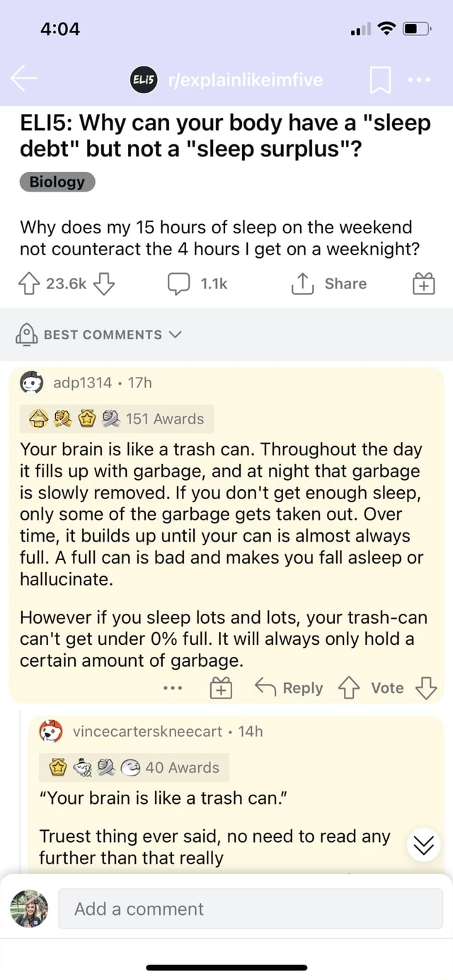Viewport: 453px width, 980px height.
Task: Open the award gift icon on the post
Action: [423, 283]
